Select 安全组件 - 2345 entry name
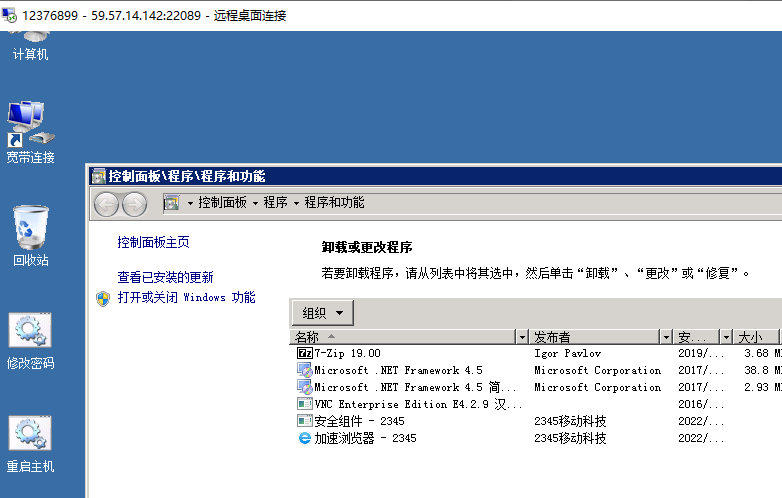 point(359,421)
